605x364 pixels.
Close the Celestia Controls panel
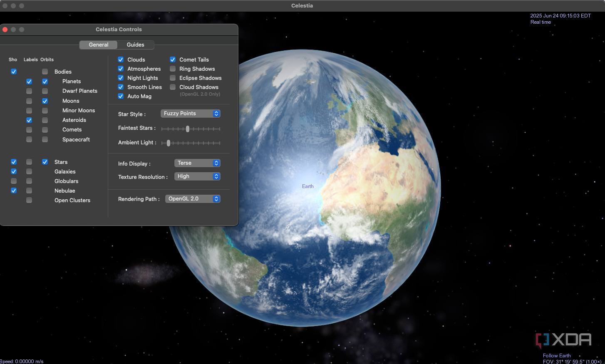click(x=5, y=30)
